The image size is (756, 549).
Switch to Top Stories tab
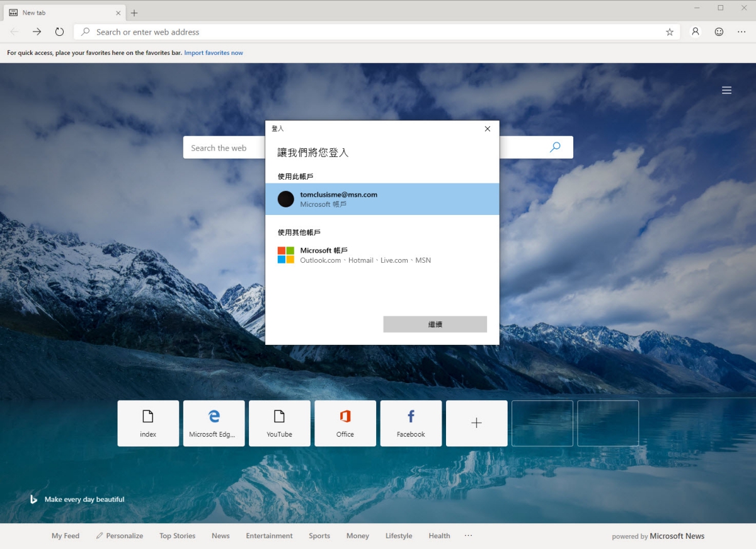point(177,536)
